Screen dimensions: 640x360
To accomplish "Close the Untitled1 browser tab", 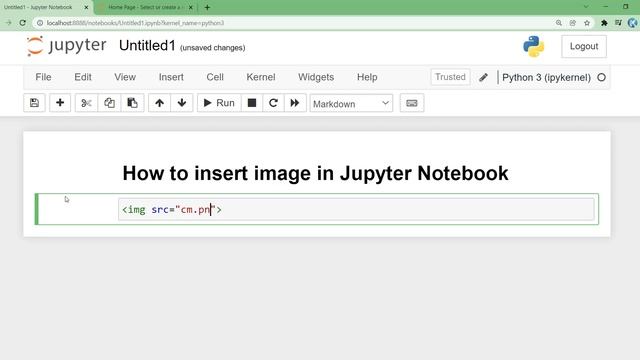I will click(x=86, y=7).
